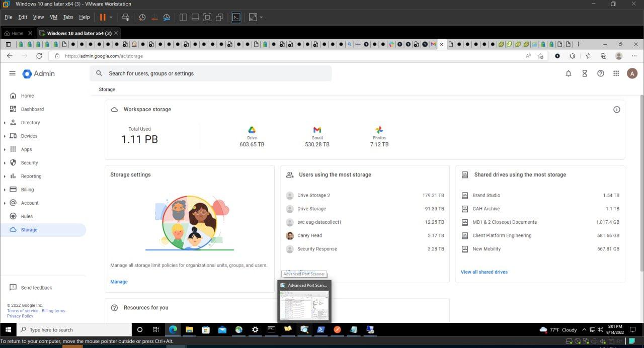Screen dimensions: 644x348
Task: Open Admin console notifications bell
Action: [569, 73]
